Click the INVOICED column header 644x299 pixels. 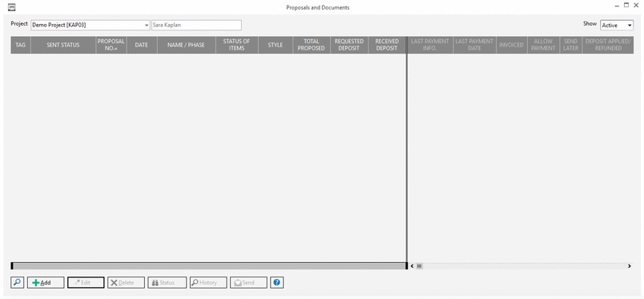pyautogui.click(x=511, y=45)
